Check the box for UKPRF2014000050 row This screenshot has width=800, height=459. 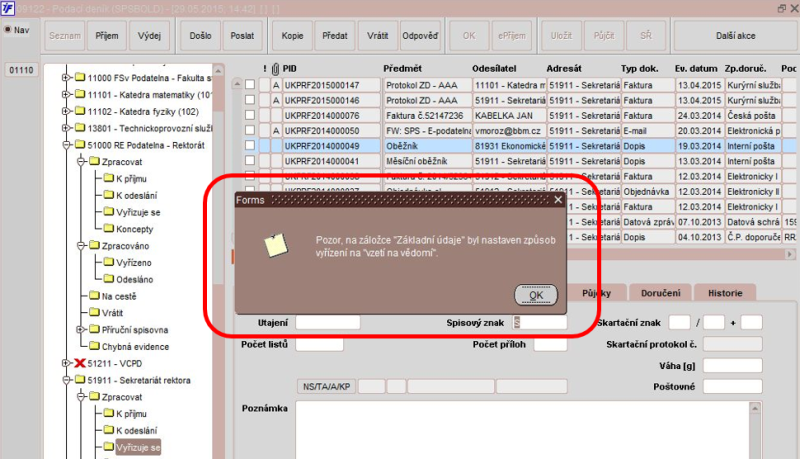(x=250, y=130)
